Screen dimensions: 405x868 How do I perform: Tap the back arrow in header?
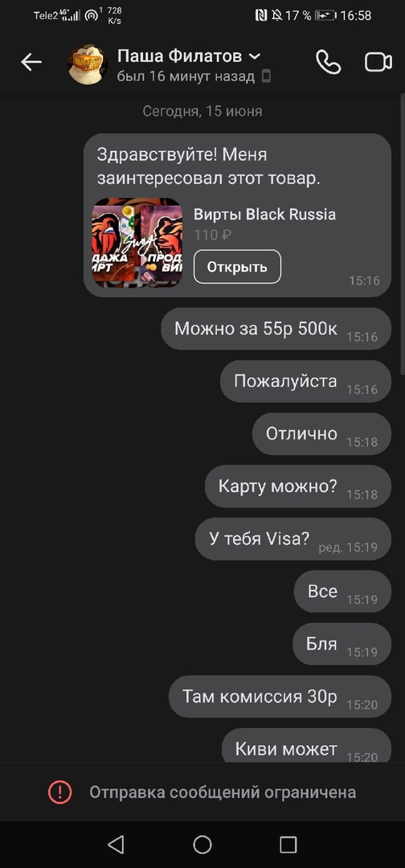click(x=31, y=63)
